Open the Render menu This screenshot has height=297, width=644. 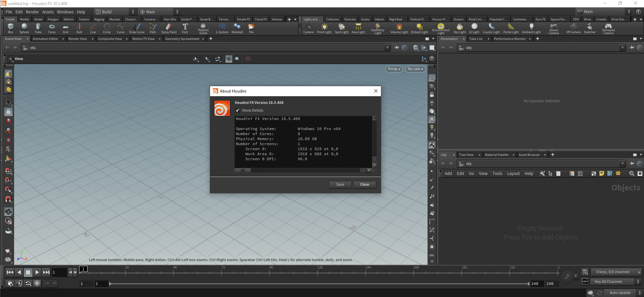click(x=32, y=12)
